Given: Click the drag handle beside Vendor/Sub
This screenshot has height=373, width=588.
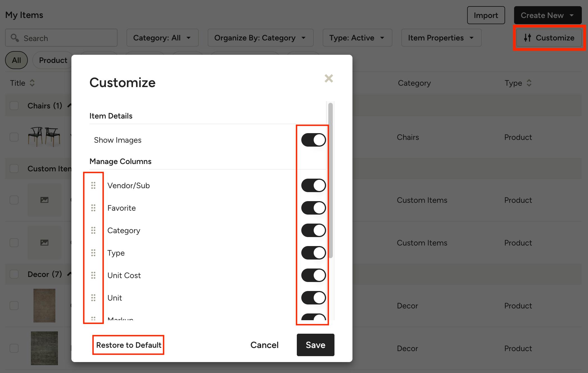Looking at the screenshot, I should pyautogui.click(x=93, y=185).
